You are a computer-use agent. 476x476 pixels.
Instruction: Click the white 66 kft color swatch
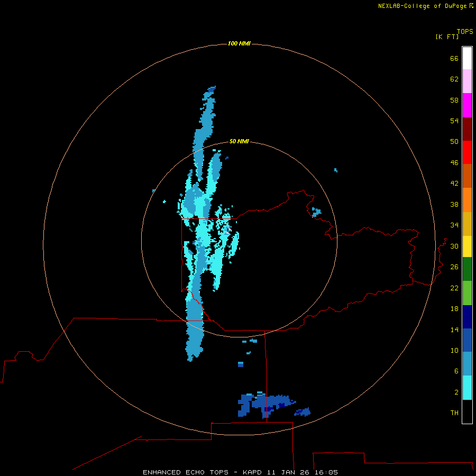coord(467,58)
